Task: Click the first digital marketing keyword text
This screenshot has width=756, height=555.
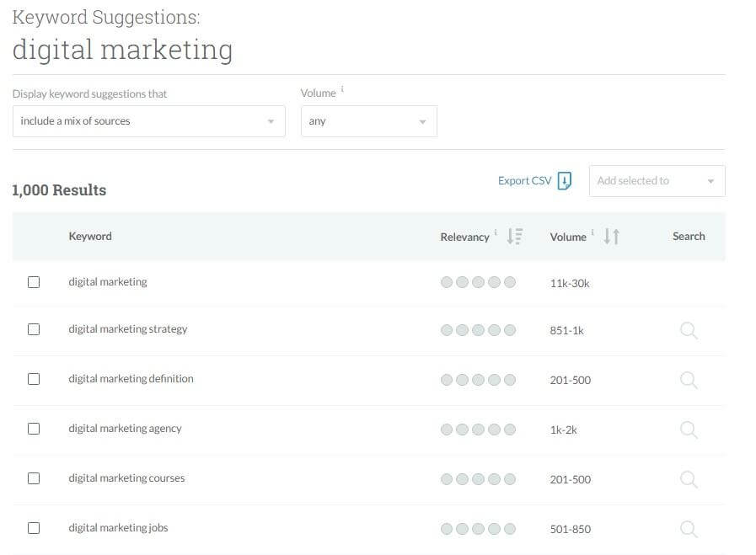Action: pyautogui.click(x=108, y=282)
